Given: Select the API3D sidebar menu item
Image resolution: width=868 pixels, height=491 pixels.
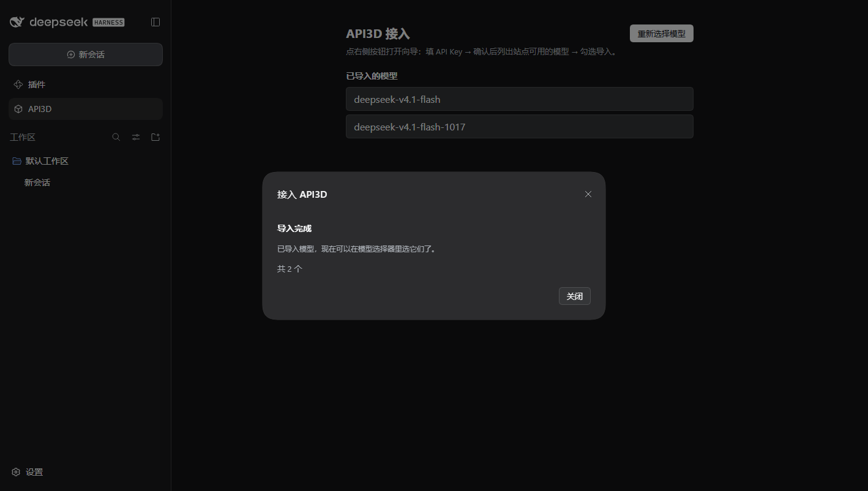Looking at the screenshot, I should (x=86, y=109).
